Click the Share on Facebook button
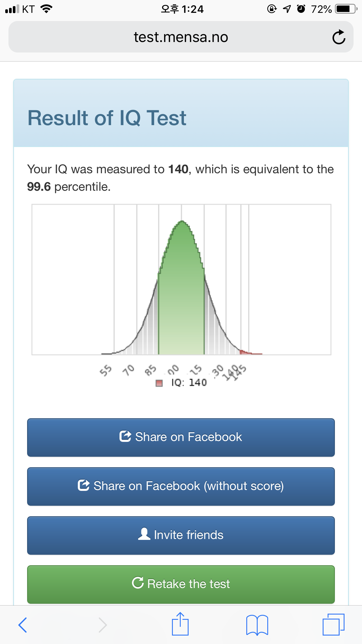The width and height of the screenshot is (362, 644). pyautogui.click(x=181, y=437)
